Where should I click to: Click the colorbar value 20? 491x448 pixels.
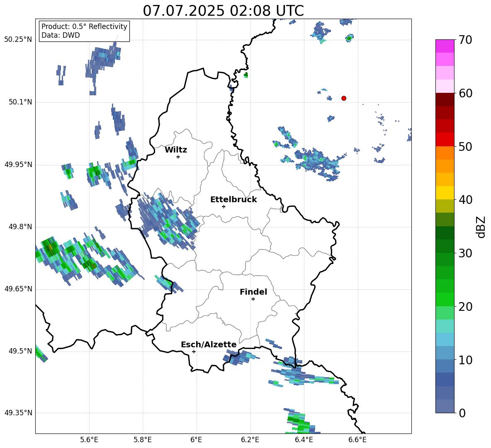pyautogui.click(x=465, y=307)
